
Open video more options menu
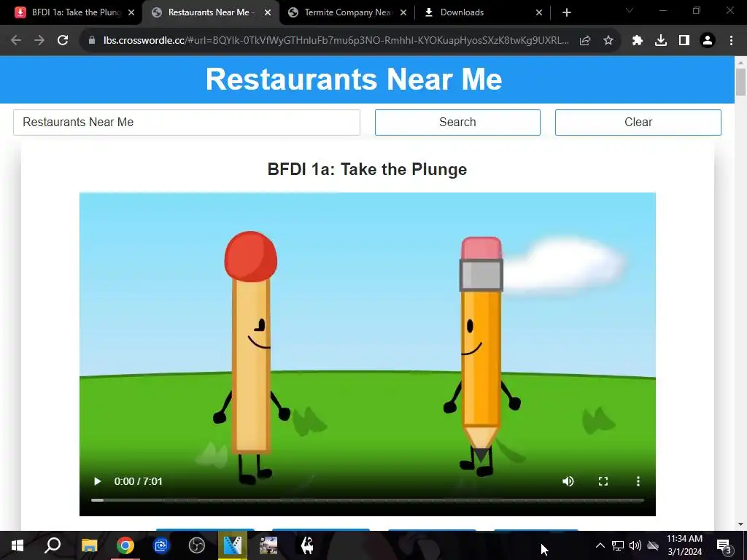tap(638, 481)
